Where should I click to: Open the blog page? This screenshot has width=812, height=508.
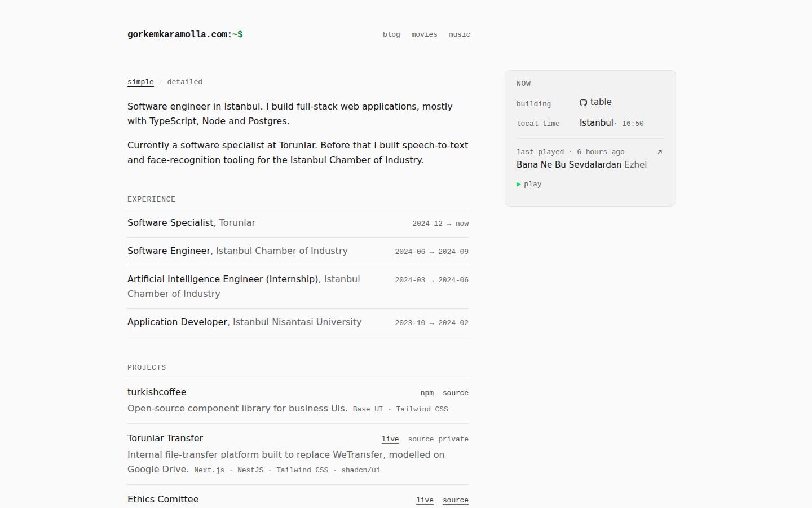tap(391, 34)
